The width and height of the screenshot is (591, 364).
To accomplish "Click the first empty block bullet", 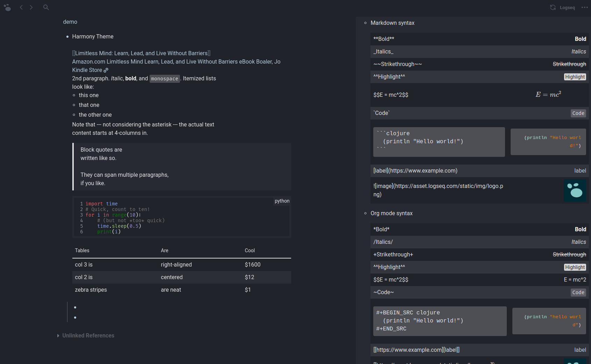I will (x=75, y=307).
